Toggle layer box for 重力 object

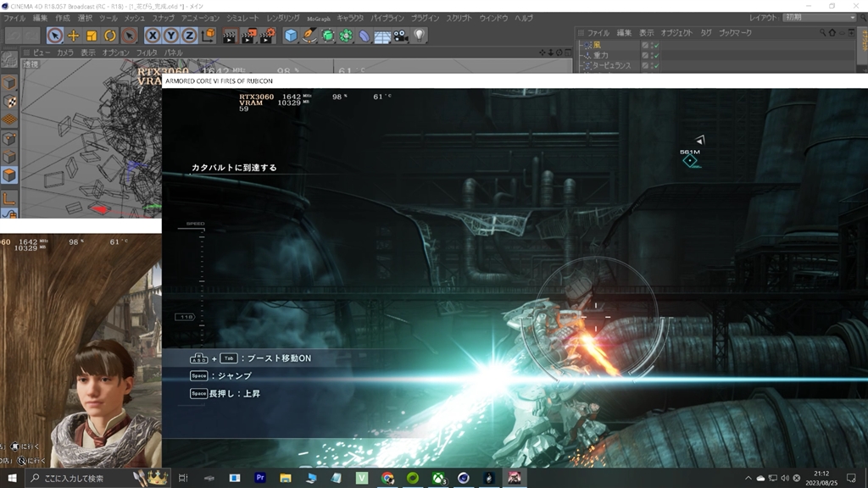[x=645, y=55]
